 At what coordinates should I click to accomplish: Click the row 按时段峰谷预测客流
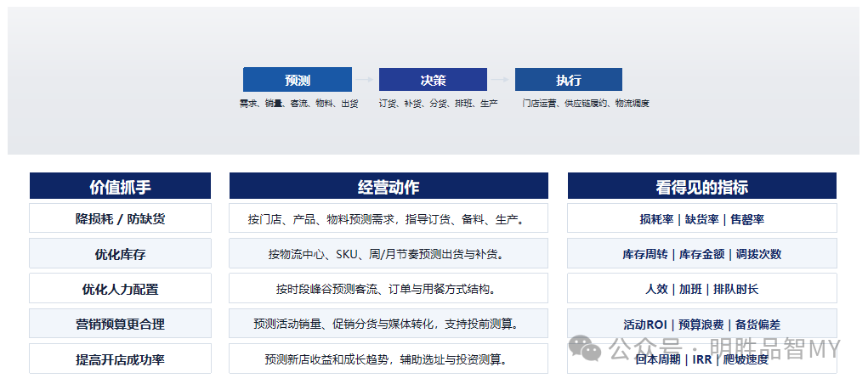tap(389, 288)
